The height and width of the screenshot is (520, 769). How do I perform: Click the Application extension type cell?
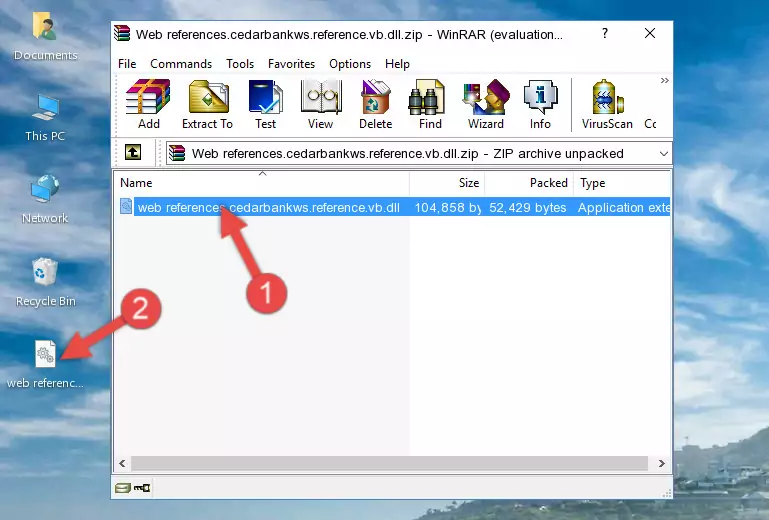point(624,208)
